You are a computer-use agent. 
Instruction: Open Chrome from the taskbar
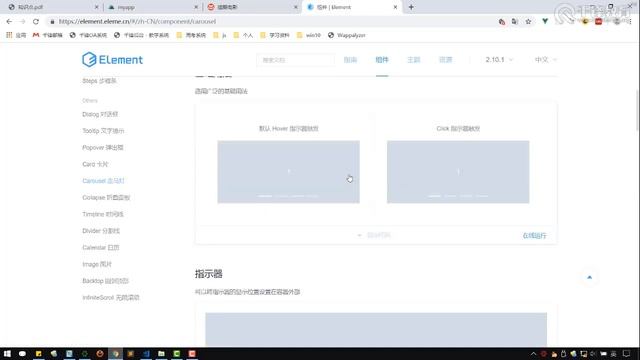116,353
